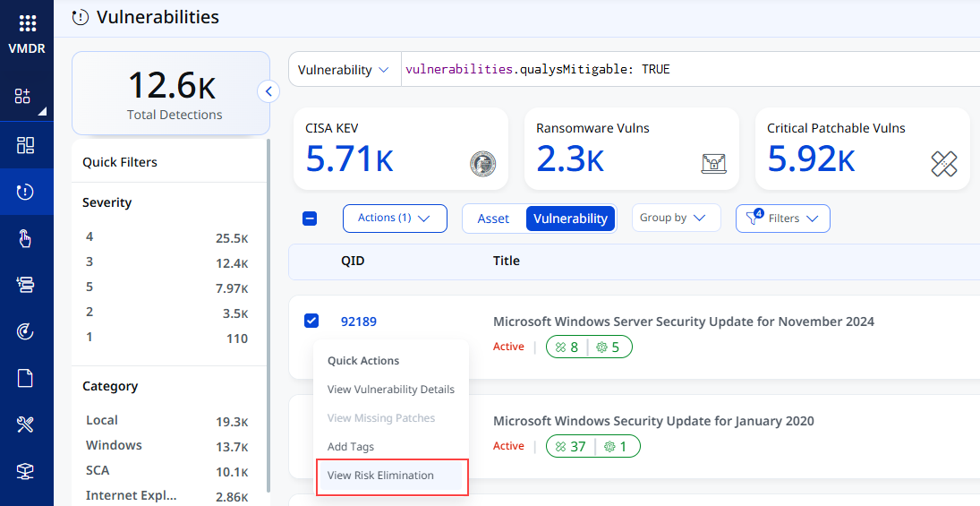980x506 pixels.
Task: Click the Critical Patchable Vulns 5.92K card
Action: 863,149
